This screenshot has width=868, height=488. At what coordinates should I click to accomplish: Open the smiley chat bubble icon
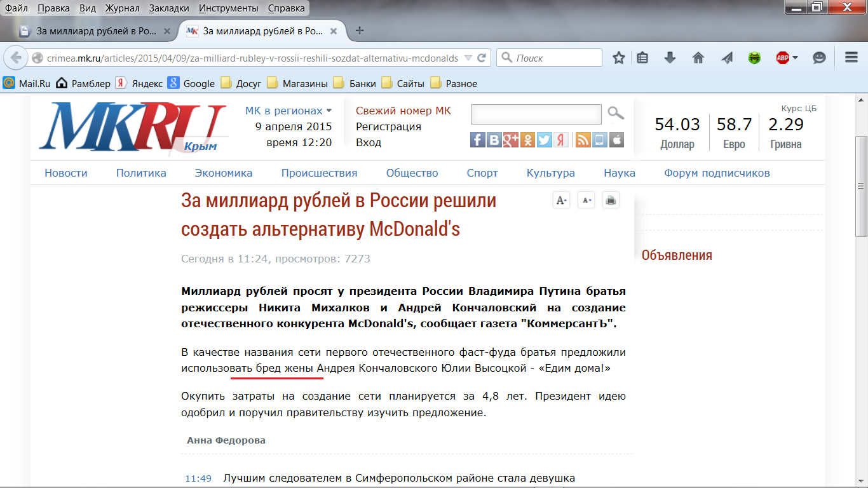(820, 58)
